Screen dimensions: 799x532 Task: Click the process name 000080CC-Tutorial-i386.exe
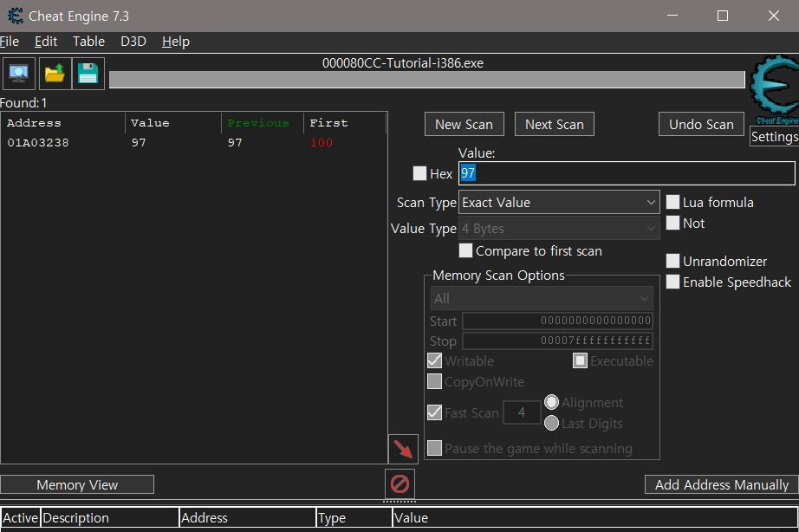403,62
